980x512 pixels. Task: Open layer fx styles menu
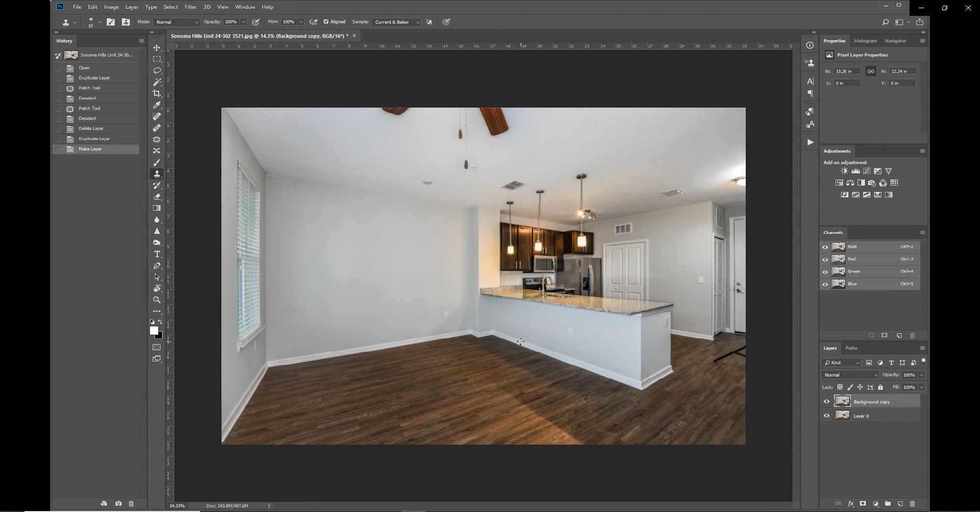[x=850, y=504]
